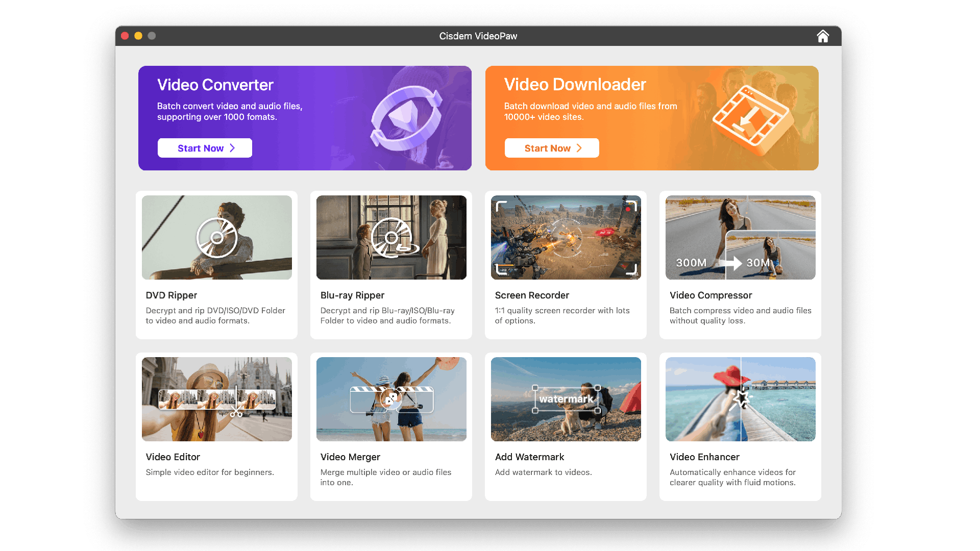Select the Video Merger title

pos(350,457)
